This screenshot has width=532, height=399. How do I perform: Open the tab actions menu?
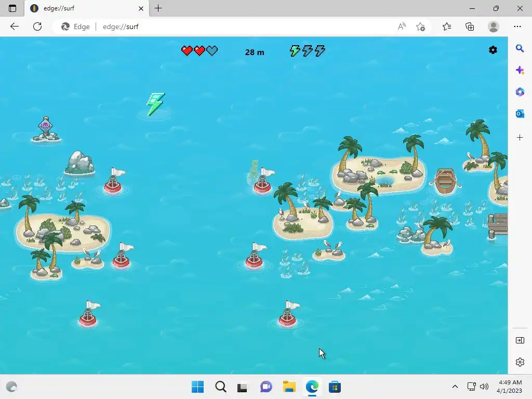(x=12, y=8)
